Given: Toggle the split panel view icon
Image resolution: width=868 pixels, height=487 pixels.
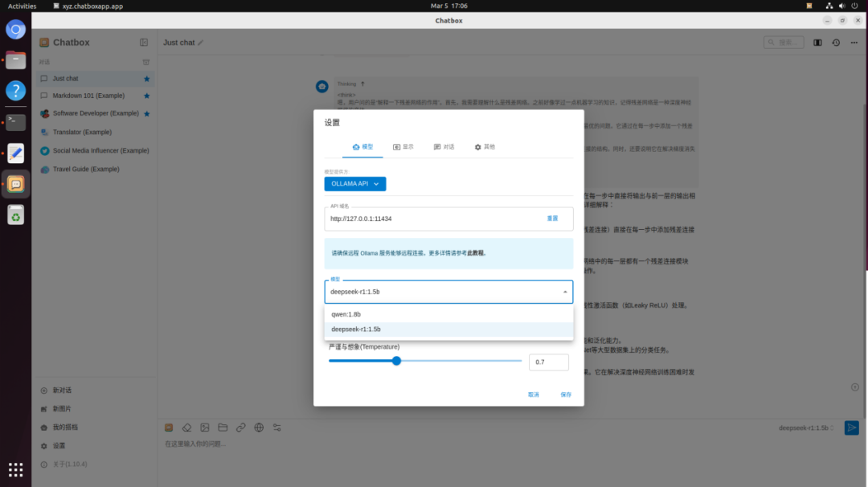Looking at the screenshot, I should [x=817, y=43].
